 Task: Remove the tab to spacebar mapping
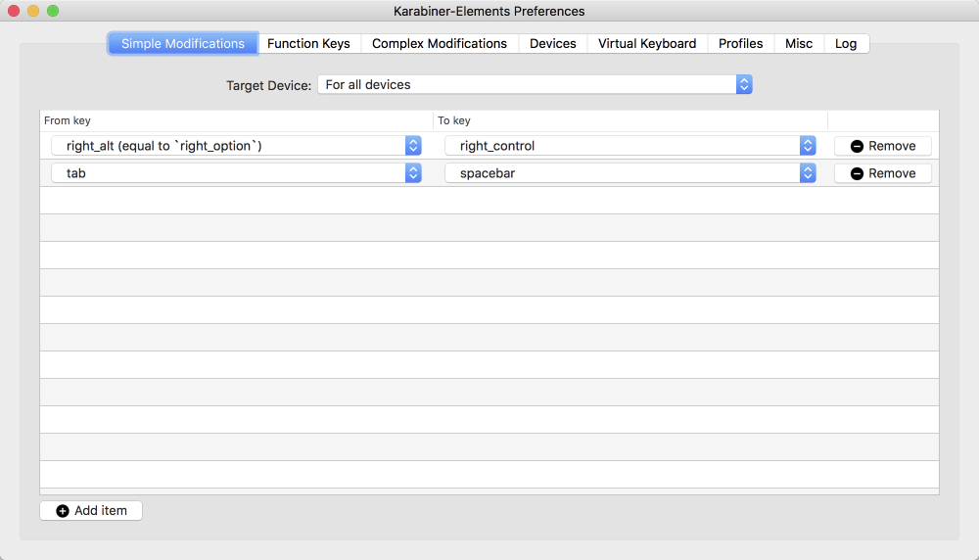tap(883, 173)
